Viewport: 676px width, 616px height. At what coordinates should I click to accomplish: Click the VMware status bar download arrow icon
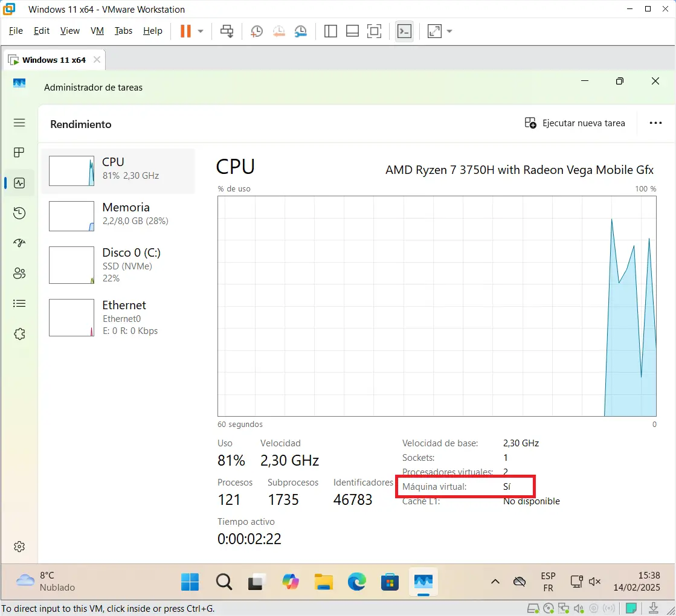pyautogui.click(x=654, y=608)
